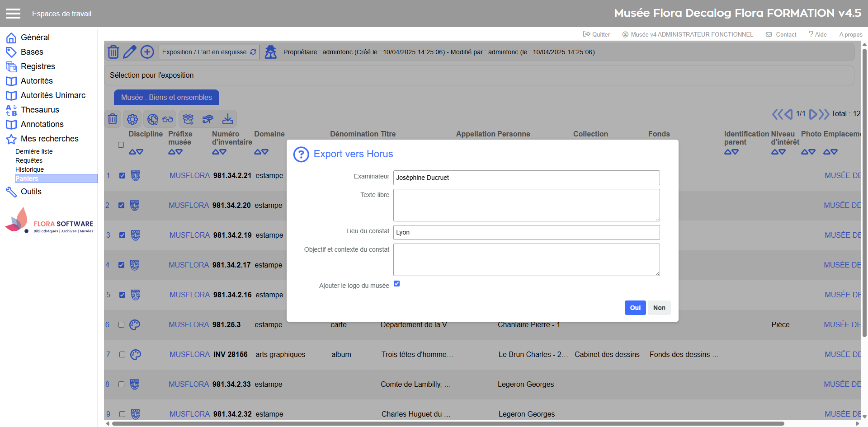This screenshot has height=427, width=868.
Task: Toggle the select-all checkbox in table header
Action: 121,145
